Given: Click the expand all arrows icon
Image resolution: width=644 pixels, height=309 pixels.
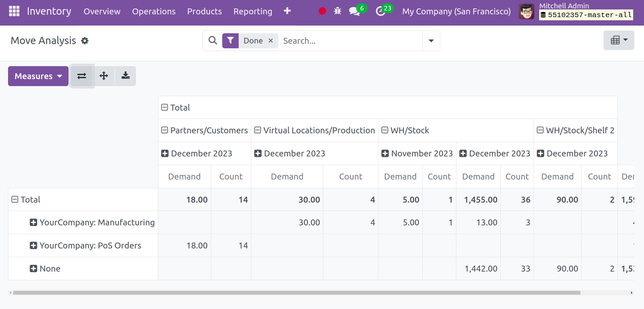Looking at the screenshot, I should [104, 76].
